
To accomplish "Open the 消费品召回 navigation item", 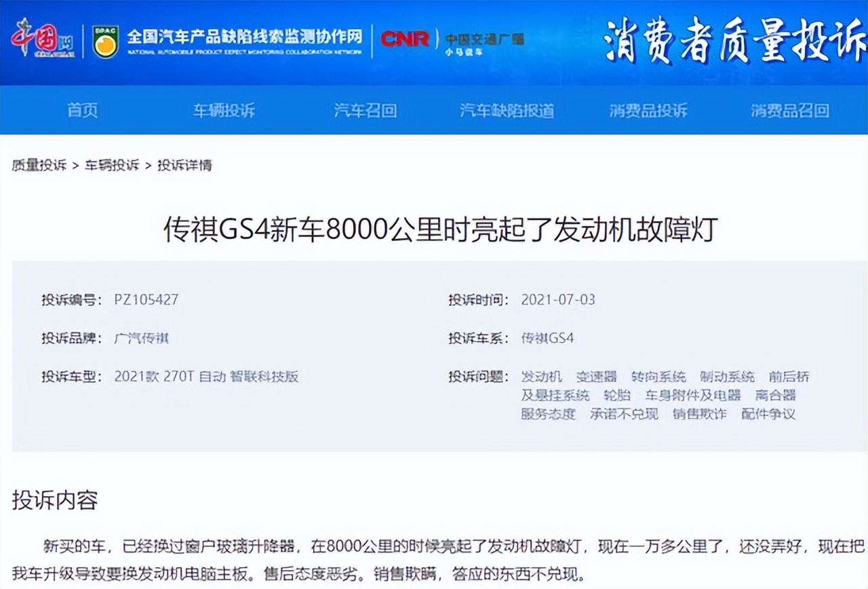I will (790, 111).
